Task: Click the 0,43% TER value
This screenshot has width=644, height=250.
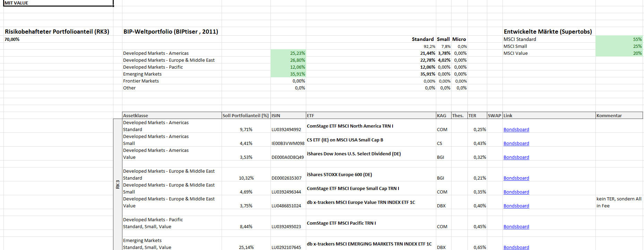Action: pyautogui.click(x=480, y=143)
